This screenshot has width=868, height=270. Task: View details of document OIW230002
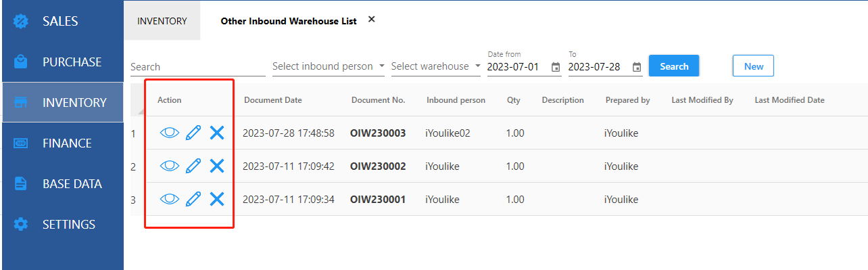[x=170, y=166]
